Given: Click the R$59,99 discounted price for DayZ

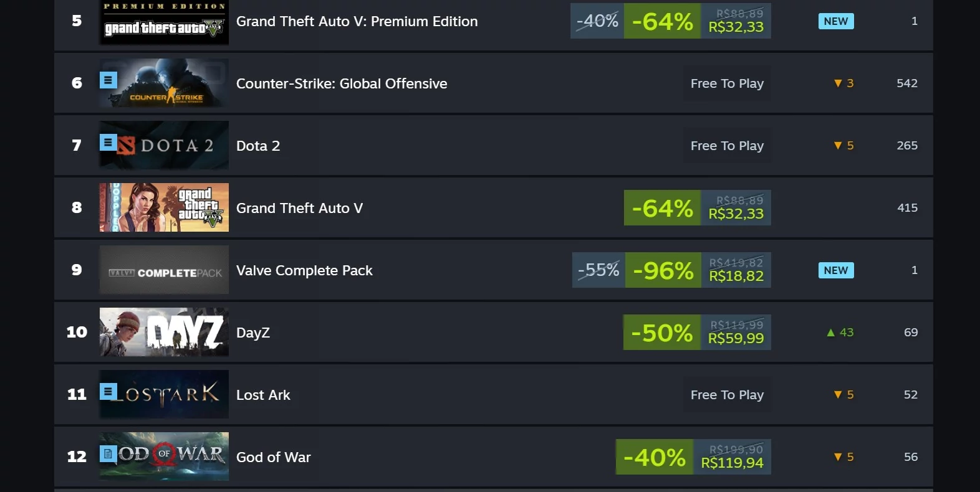Looking at the screenshot, I should pos(736,339).
